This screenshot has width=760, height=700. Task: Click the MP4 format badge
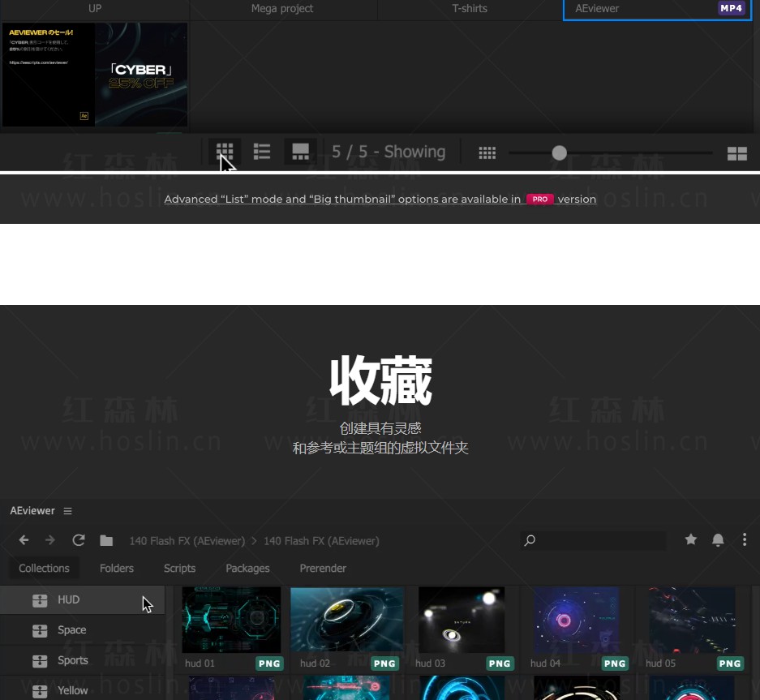click(732, 8)
